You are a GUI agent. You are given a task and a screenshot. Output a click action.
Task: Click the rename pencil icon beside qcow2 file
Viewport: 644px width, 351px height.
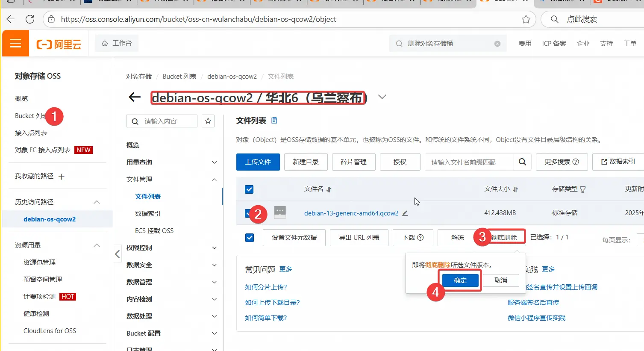tap(405, 213)
